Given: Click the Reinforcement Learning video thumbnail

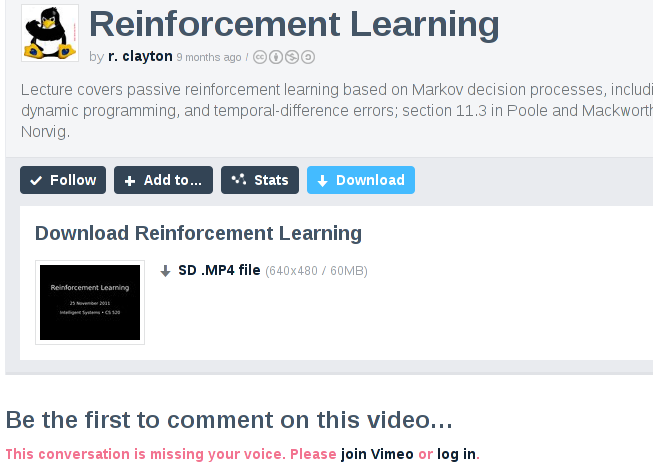Looking at the screenshot, I should [x=90, y=303].
